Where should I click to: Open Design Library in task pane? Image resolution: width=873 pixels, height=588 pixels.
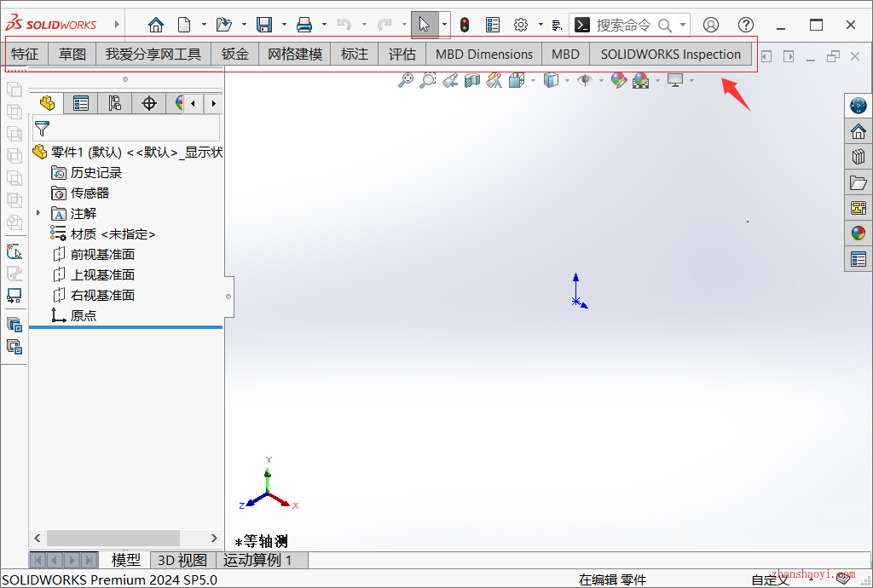tap(859, 157)
